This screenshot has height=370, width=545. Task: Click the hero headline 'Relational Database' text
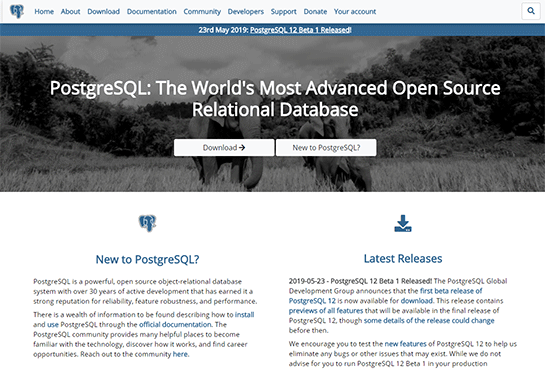(275, 110)
